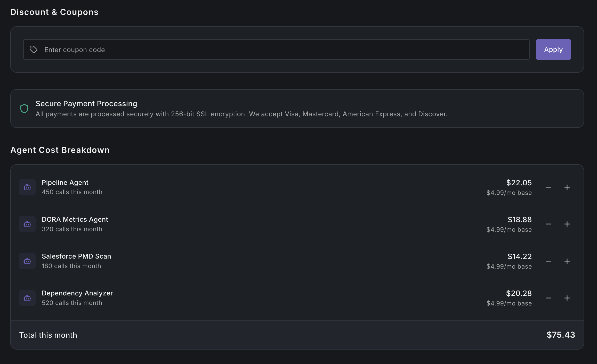Decrement the Dependency Analyzer row
Viewport: 597px width, 364px height.
548,298
